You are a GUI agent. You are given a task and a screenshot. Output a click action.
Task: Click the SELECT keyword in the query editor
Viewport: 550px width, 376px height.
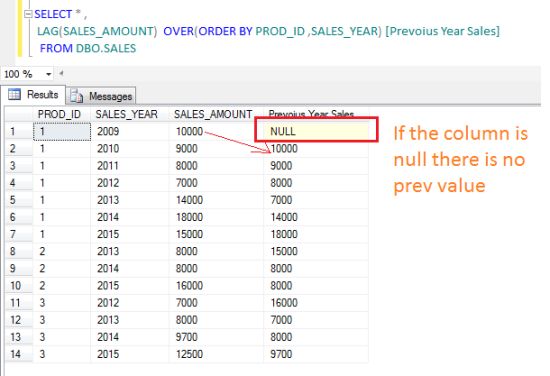(x=53, y=14)
